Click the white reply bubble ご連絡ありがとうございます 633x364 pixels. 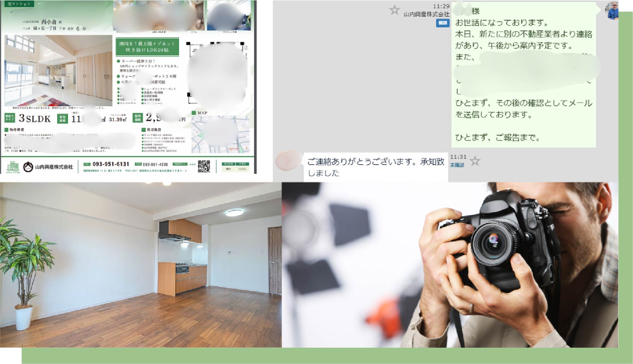pos(375,167)
